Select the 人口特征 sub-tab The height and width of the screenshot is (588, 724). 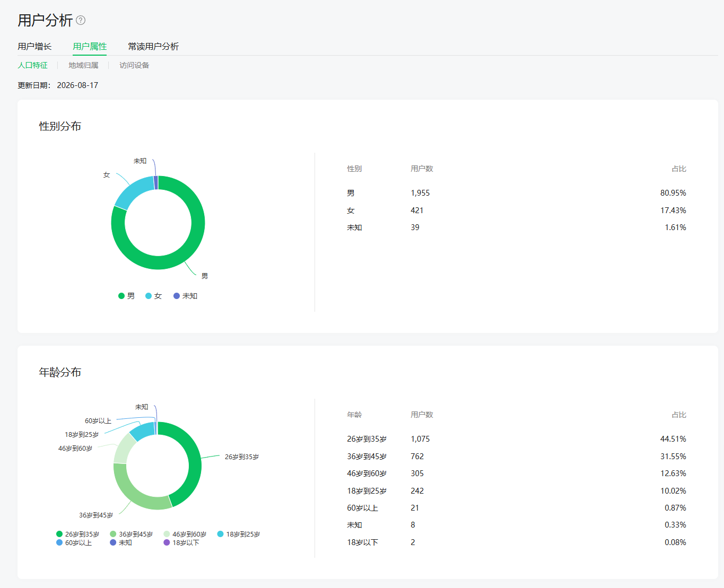coord(32,65)
